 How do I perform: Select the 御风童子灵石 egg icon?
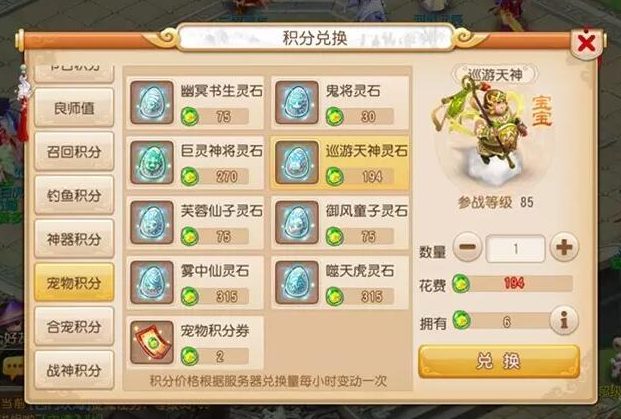coord(297,222)
